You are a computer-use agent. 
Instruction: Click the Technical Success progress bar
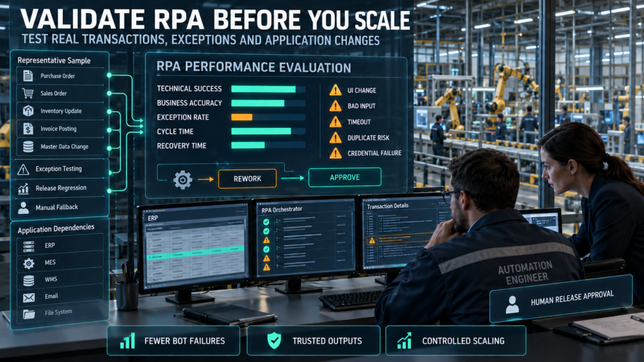tap(268, 89)
